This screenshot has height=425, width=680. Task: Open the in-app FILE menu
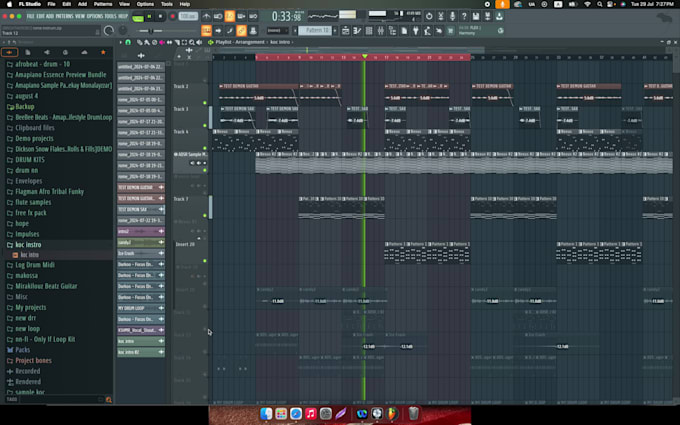(x=30, y=16)
